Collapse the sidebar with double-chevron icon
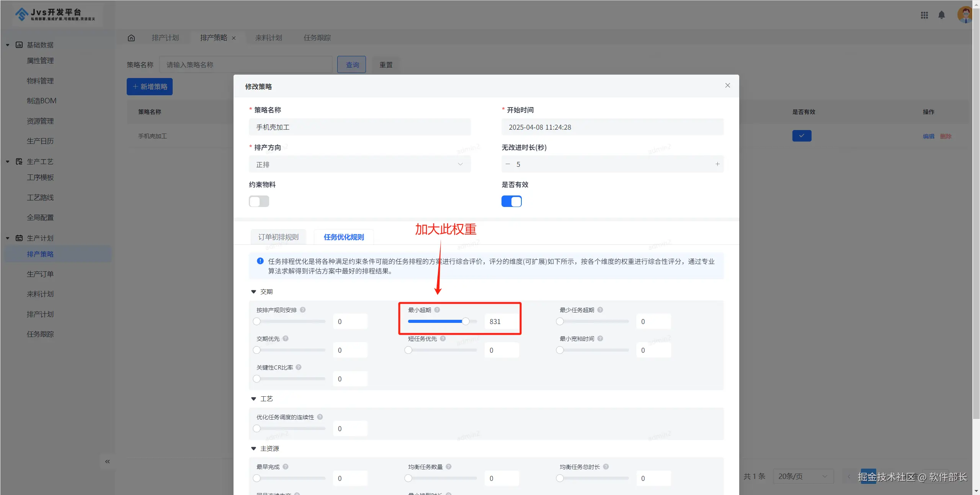The height and width of the screenshot is (495, 980). (x=107, y=461)
